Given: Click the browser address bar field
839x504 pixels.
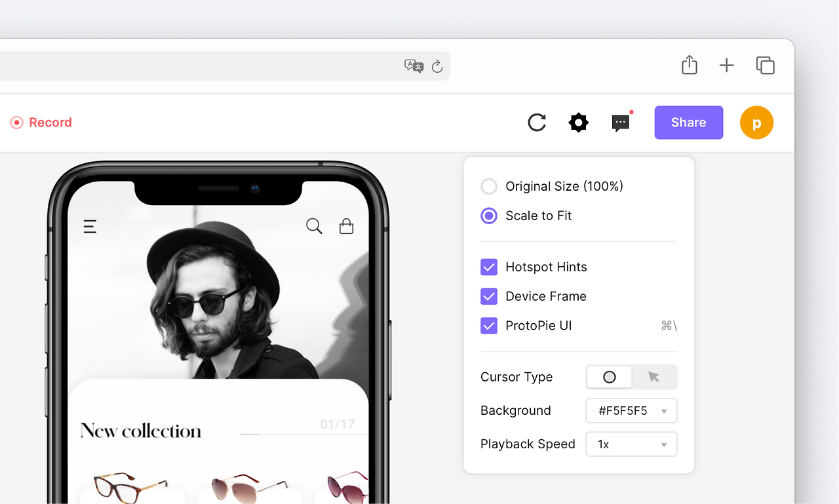Looking at the screenshot, I should (x=225, y=66).
